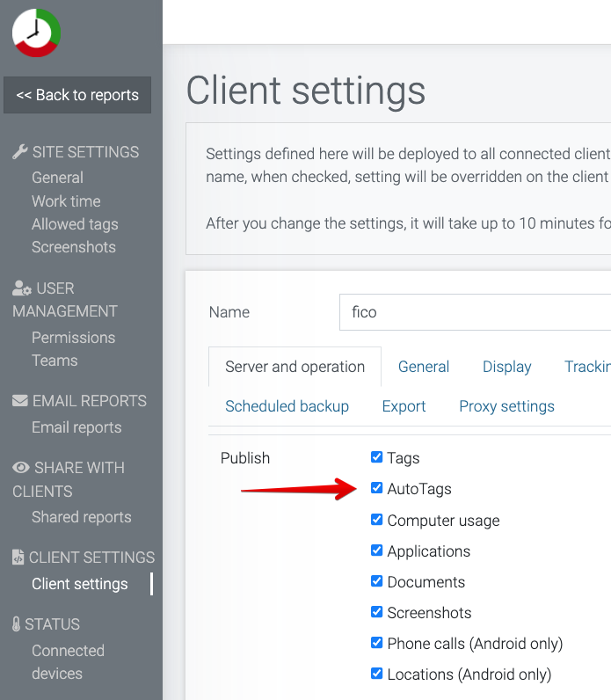Uncheck the Tags publish checkbox

tap(376, 457)
